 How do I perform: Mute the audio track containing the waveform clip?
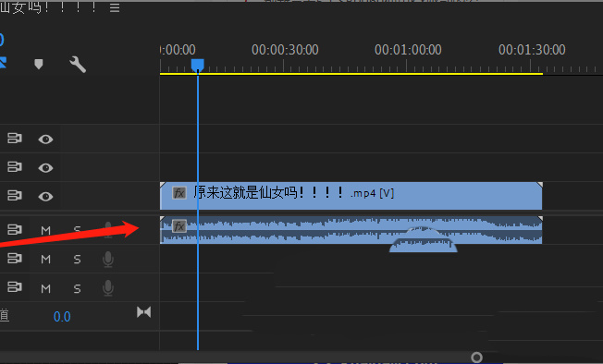[45, 230]
